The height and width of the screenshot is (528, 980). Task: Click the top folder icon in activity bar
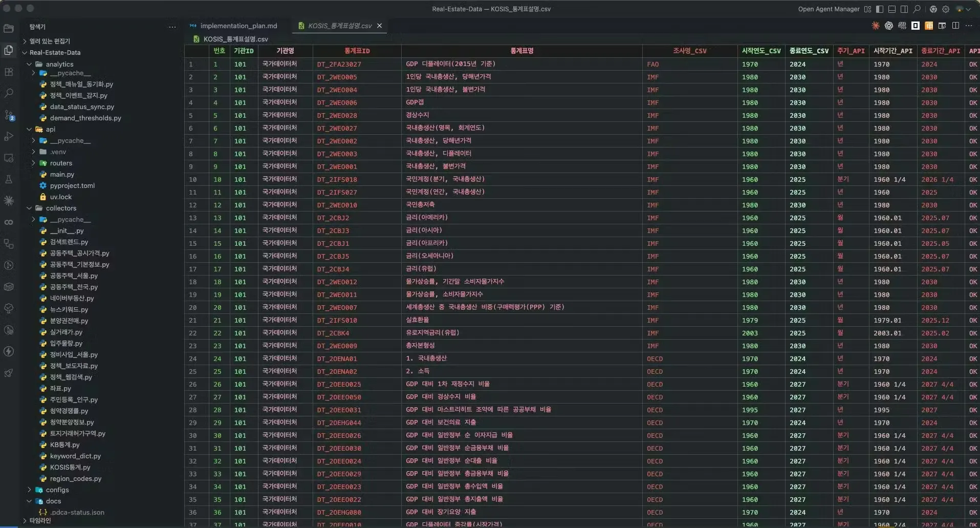click(x=9, y=29)
